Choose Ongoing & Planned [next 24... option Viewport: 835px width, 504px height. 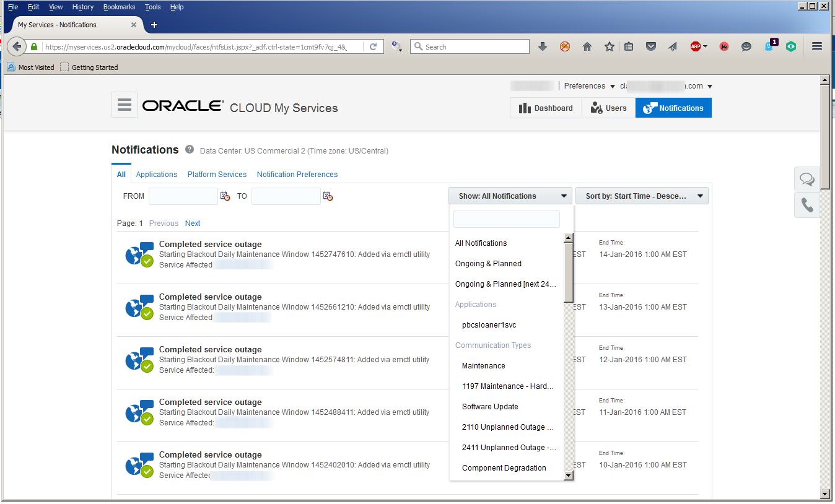coord(505,284)
